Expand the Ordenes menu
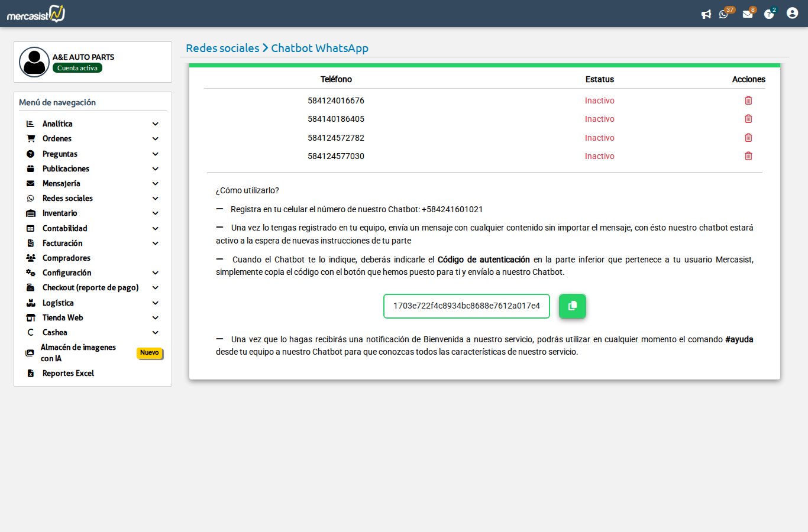The width and height of the screenshot is (808, 532). point(155,138)
